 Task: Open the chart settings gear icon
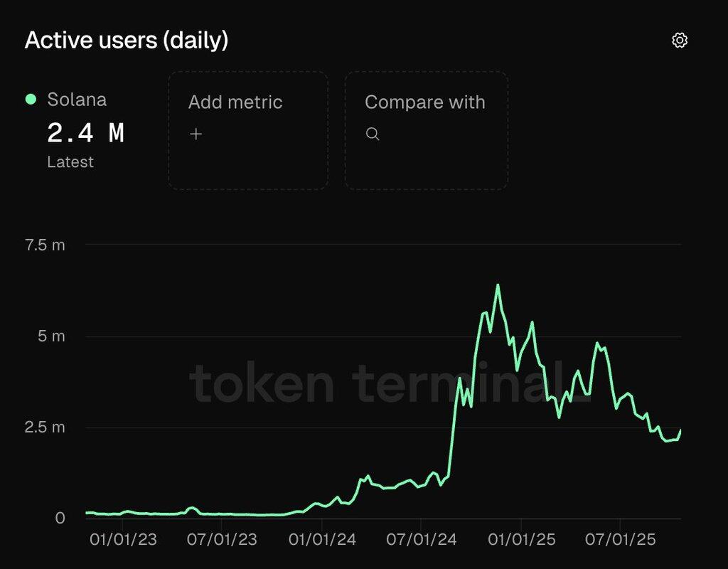[x=680, y=41]
